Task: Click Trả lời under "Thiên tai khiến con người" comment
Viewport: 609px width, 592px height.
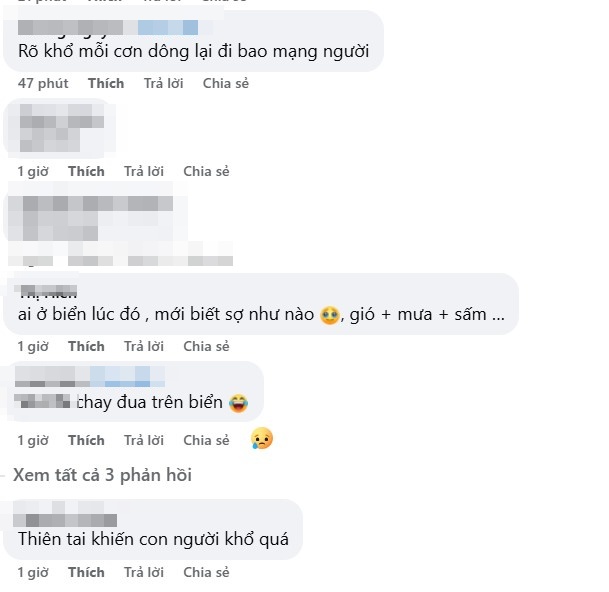Action: [x=144, y=573]
